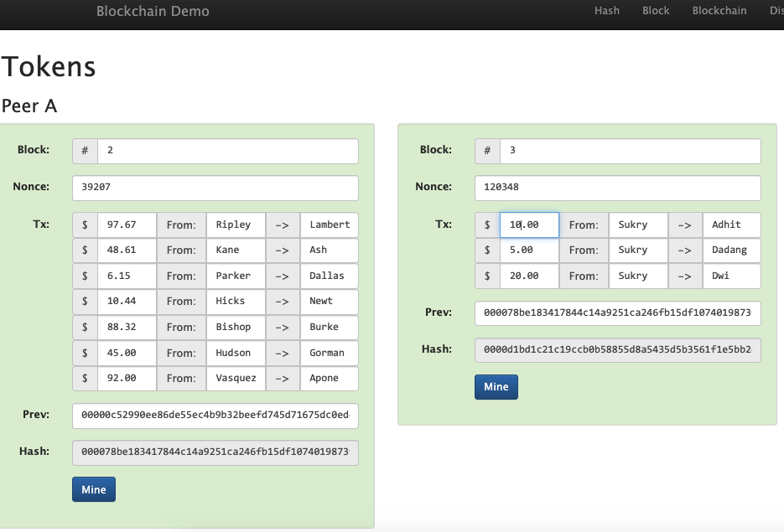Select the Hash output of block 2
This screenshot has height=532, width=784.
pos(215,452)
